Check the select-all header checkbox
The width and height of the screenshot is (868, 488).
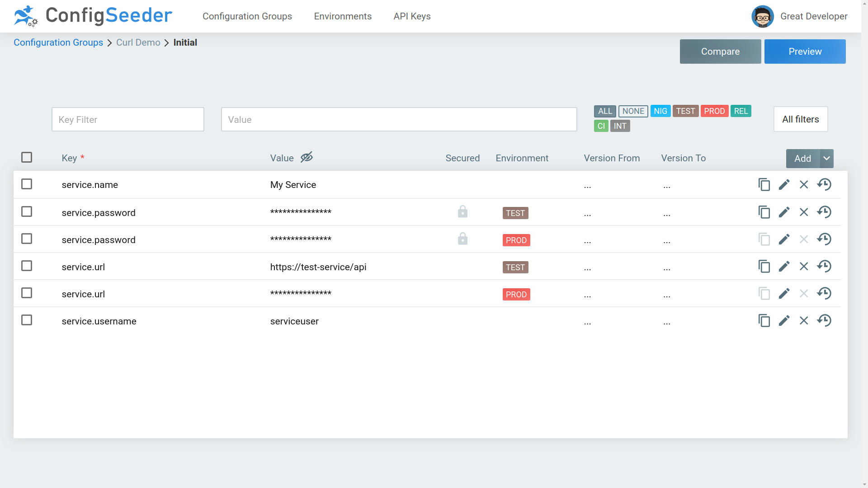pyautogui.click(x=27, y=157)
